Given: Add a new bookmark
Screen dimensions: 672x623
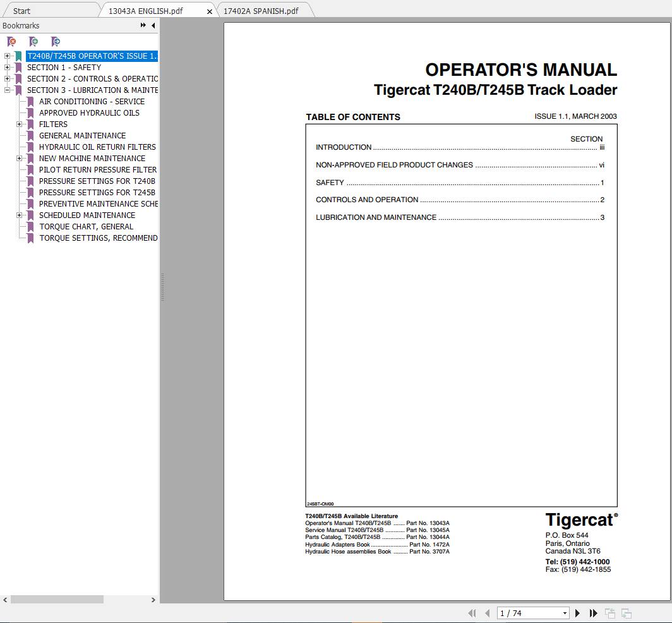Looking at the screenshot, I should (33, 41).
